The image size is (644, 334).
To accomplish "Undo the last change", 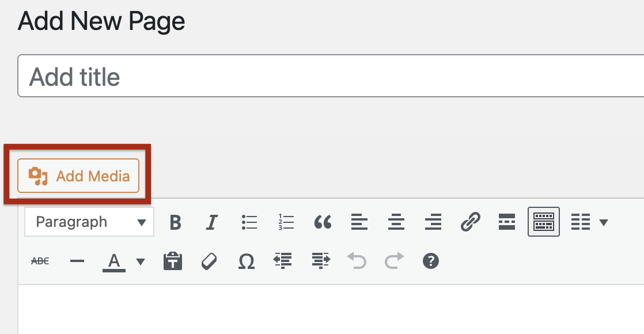I will [357, 261].
